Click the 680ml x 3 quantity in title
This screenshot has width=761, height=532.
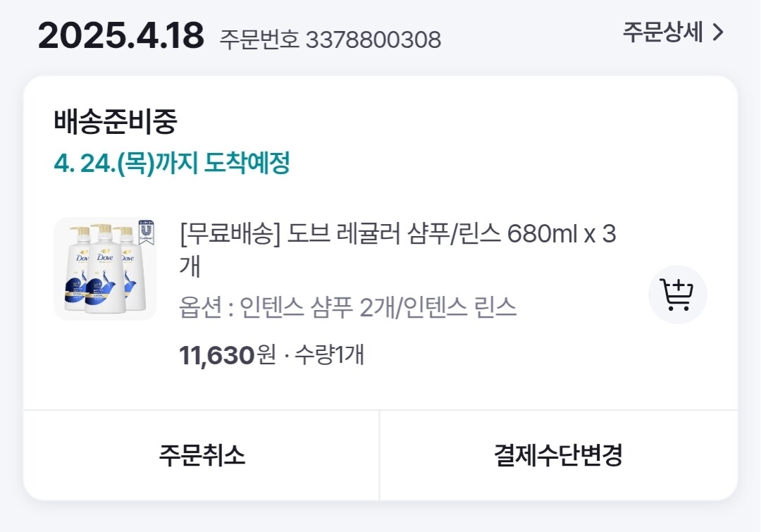coord(562,234)
